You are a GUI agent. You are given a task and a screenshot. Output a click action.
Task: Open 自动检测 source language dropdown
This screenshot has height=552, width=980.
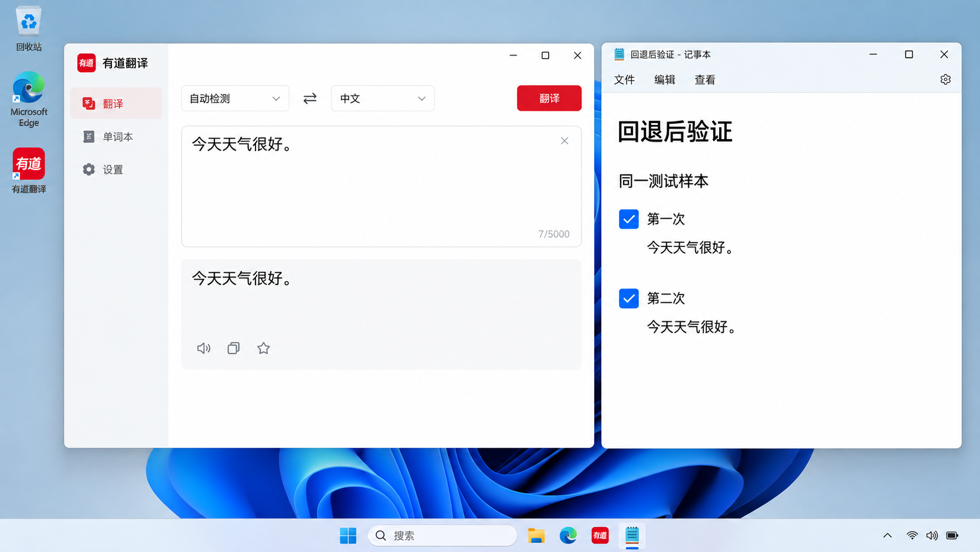(x=235, y=99)
